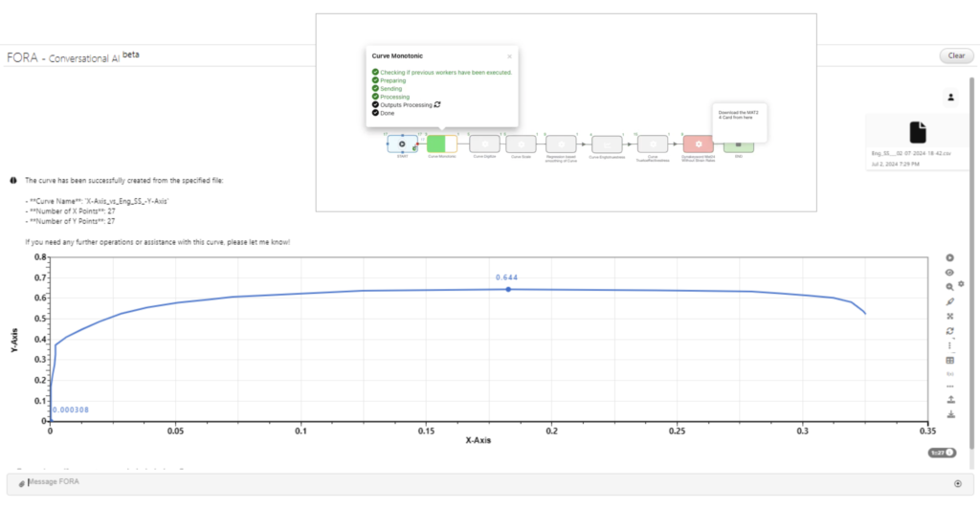Screen dimensions: 980x509
Task: Click the chart zoom magnifier icon
Action: pos(950,287)
